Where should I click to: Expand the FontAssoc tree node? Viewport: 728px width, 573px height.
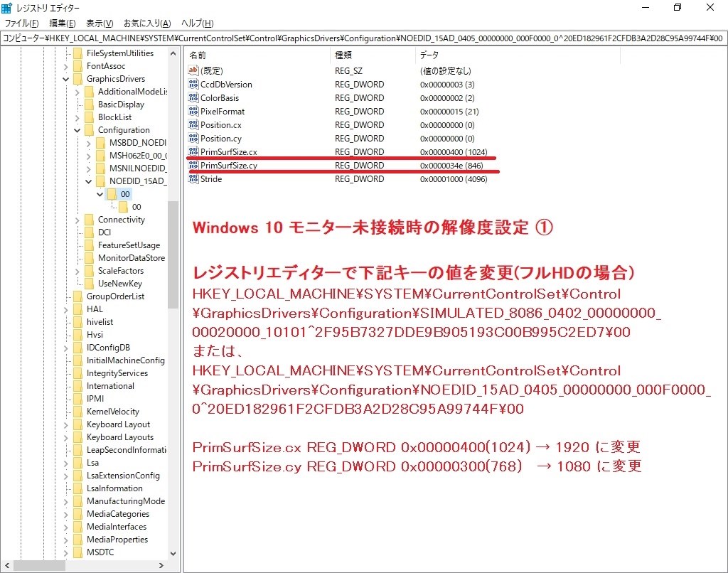tap(65, 66)
